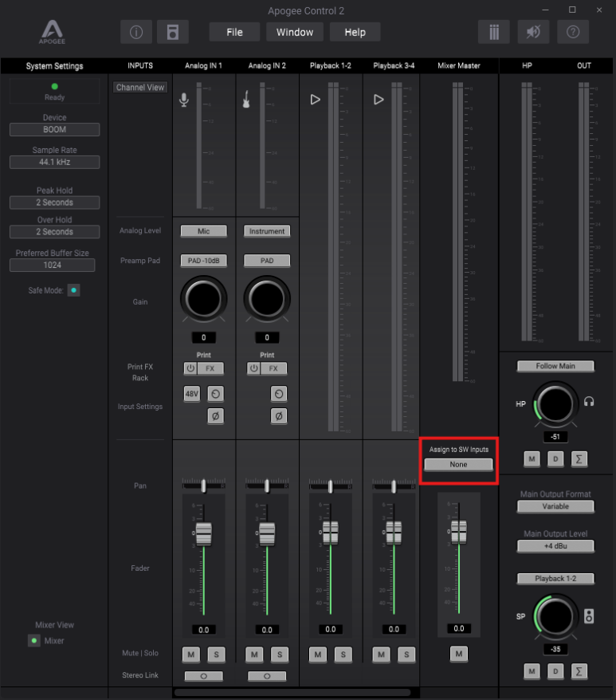Toggle the mute all outputs speaker icon
Screen dimensions: 616x700
click(x=533, y=32)
